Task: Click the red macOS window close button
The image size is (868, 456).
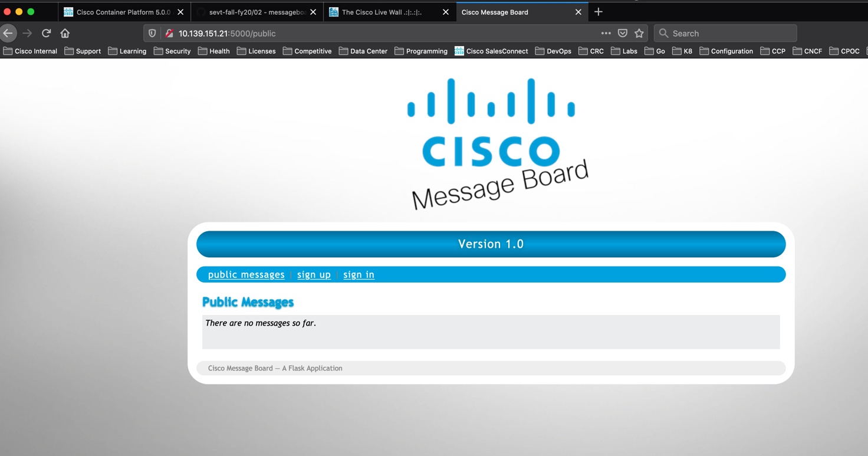Action: point(7,12)
